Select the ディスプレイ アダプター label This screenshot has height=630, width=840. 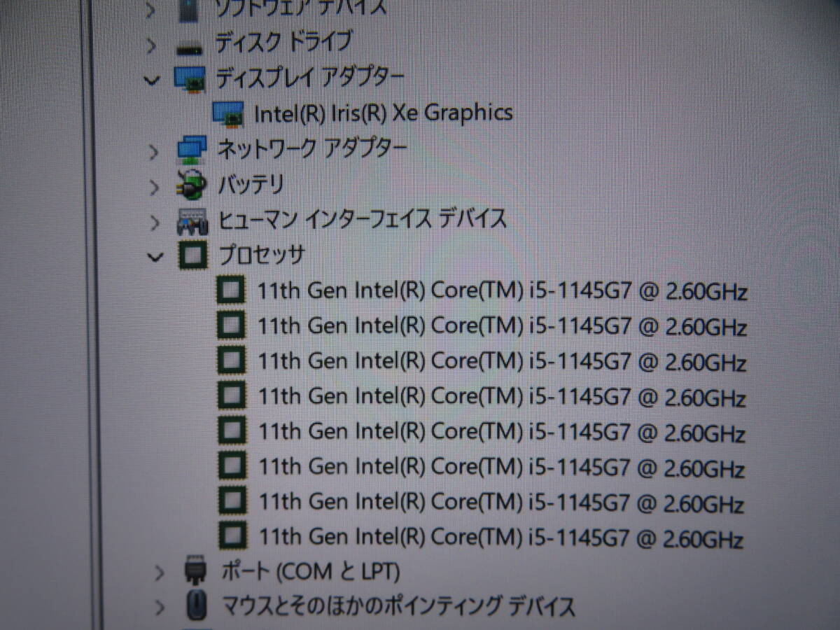coord(310,78)
